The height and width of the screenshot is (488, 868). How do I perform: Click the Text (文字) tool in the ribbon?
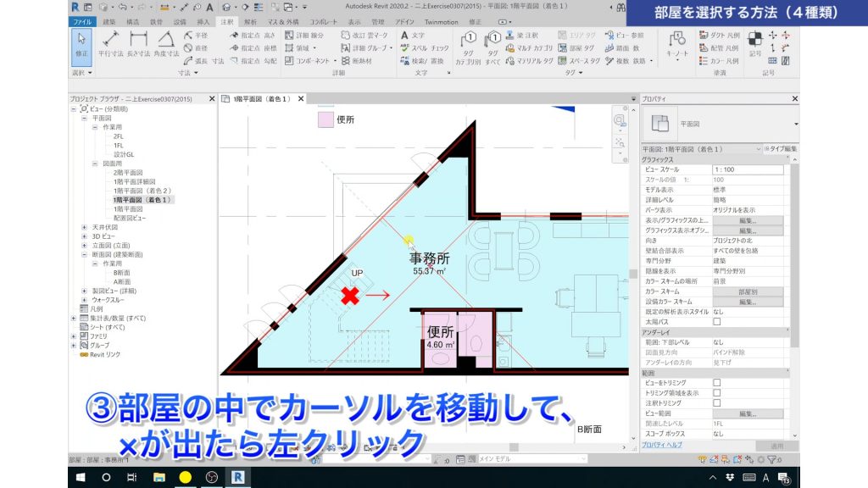(413, 35)
